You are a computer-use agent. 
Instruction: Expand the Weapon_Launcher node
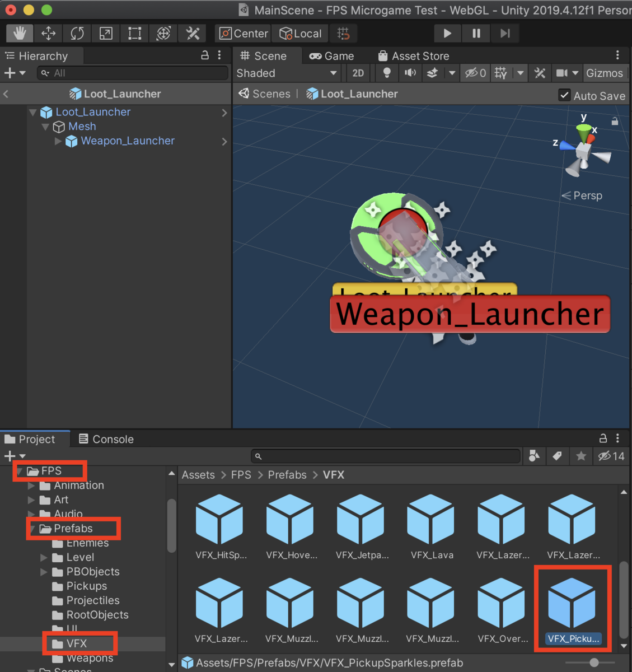click(x=58, y=141)
